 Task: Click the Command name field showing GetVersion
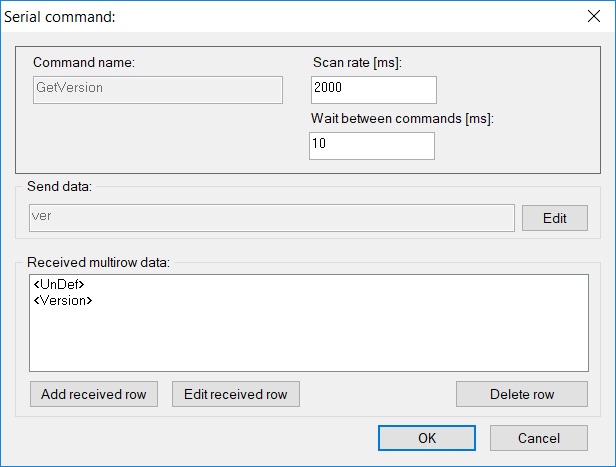point(158,90)
